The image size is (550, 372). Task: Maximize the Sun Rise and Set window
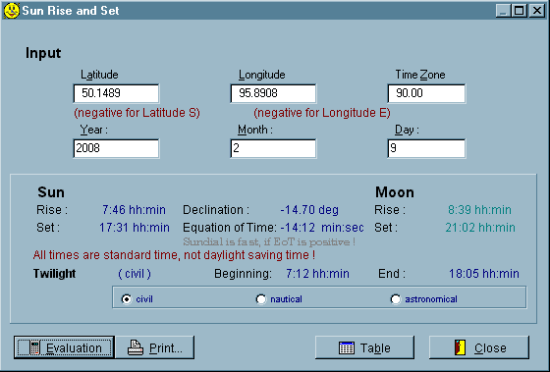519,11
